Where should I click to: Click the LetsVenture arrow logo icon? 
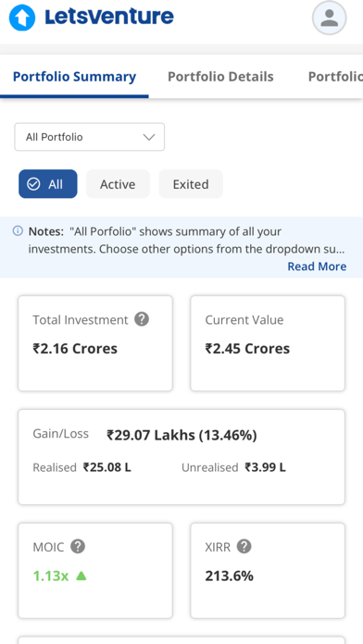coord(22,18)
